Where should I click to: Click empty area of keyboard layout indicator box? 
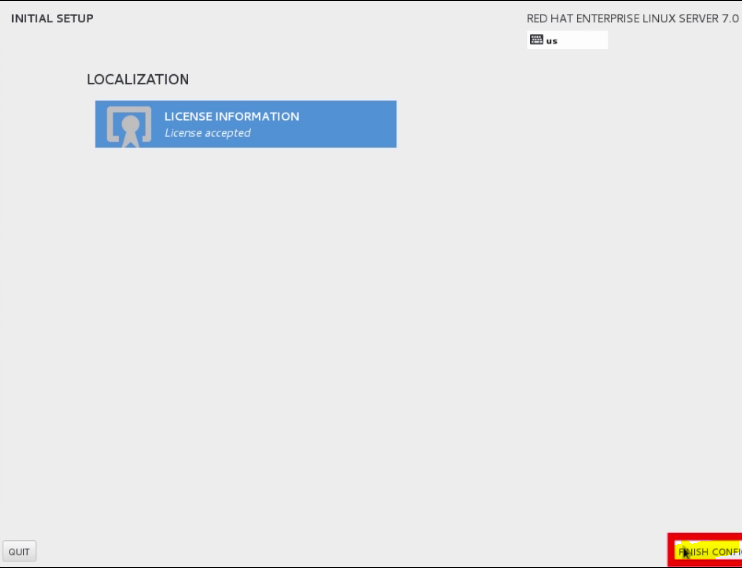point(583,40)
